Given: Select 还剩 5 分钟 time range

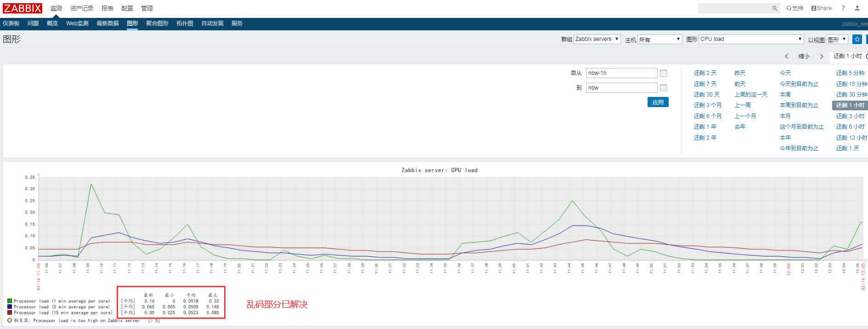Looking at the screenshot, I should [x=850, y=73].
